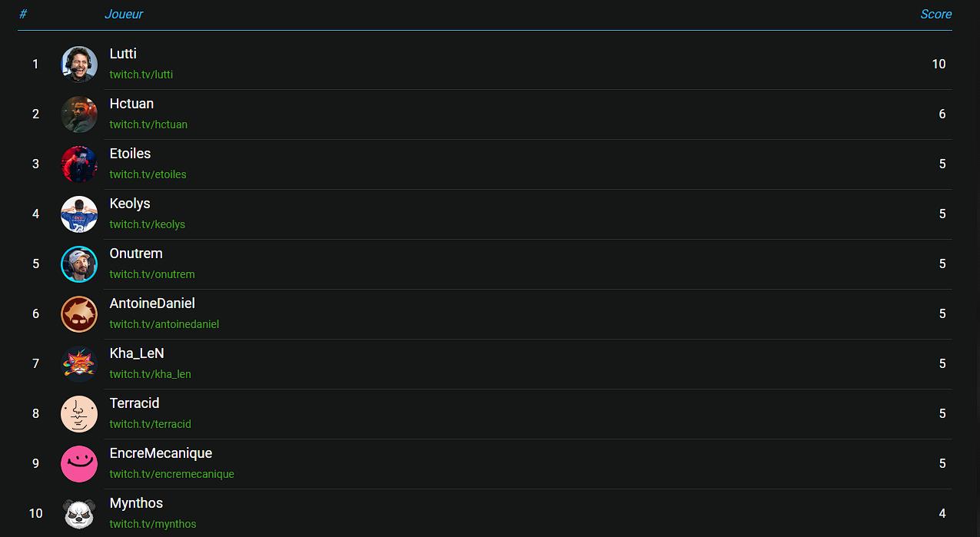980x537 pixels.
Task: Click Mynthos' panda avatar
Action: click(x=79, y=514)
